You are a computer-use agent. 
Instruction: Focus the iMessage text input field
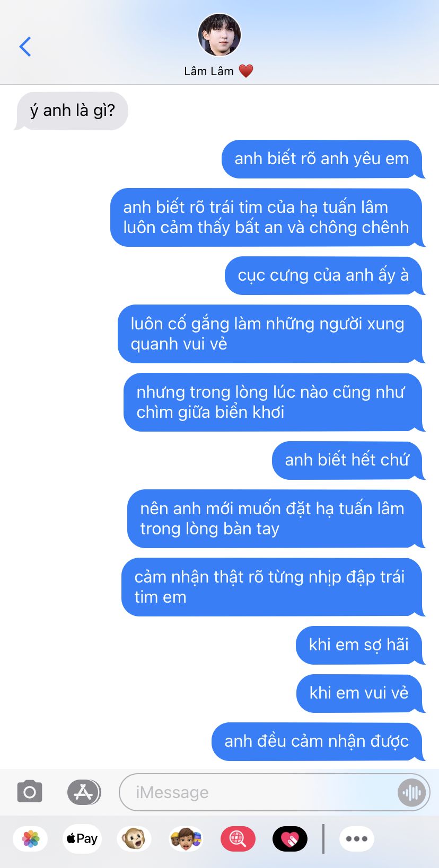click(x=260, y=792)
